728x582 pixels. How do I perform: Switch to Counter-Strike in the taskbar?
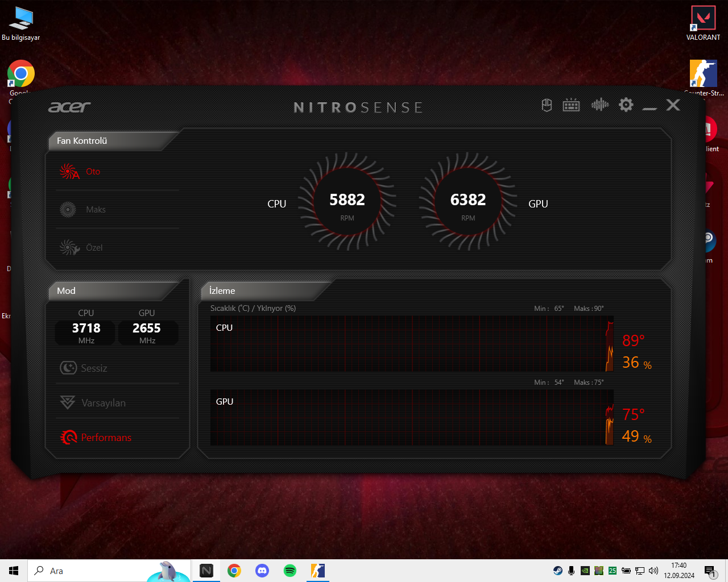pos(318,571)
